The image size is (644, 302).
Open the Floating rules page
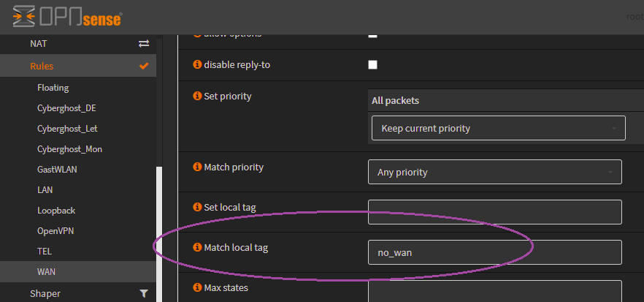point(53,88)
